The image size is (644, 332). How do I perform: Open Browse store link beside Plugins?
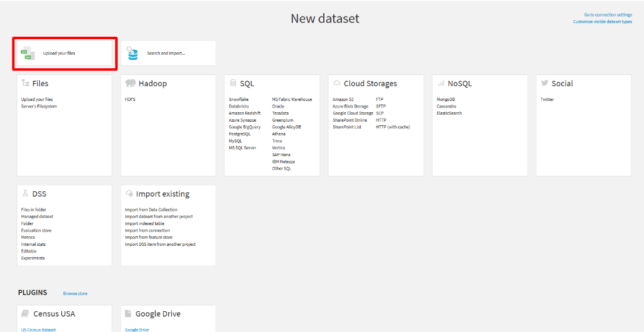[x=75, y=293]
